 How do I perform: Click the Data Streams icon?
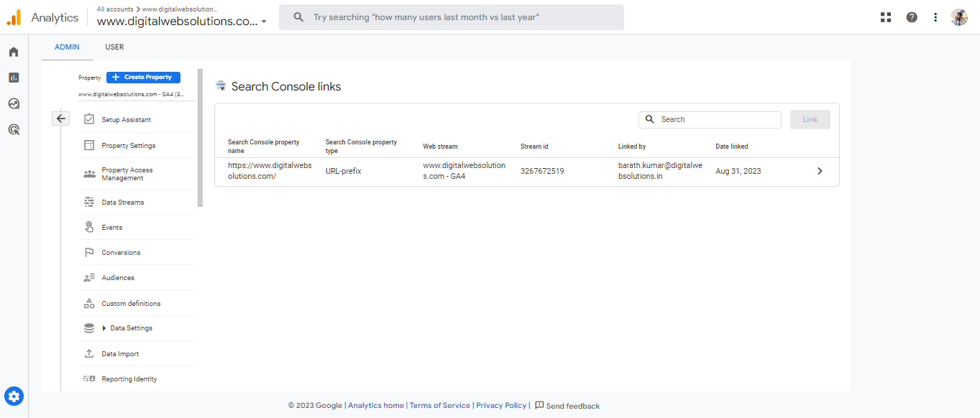click(89, 202)
